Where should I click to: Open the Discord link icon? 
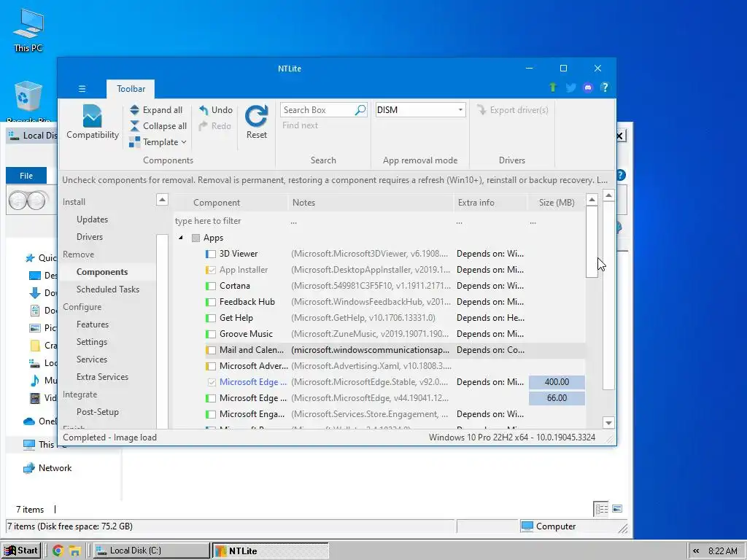coord(588,87)
